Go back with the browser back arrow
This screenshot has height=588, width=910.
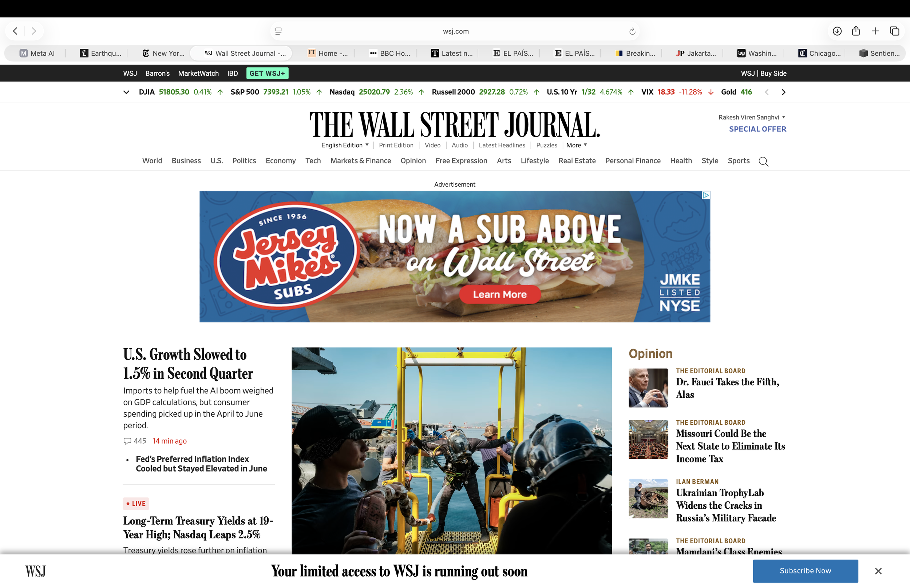point(15,31)
